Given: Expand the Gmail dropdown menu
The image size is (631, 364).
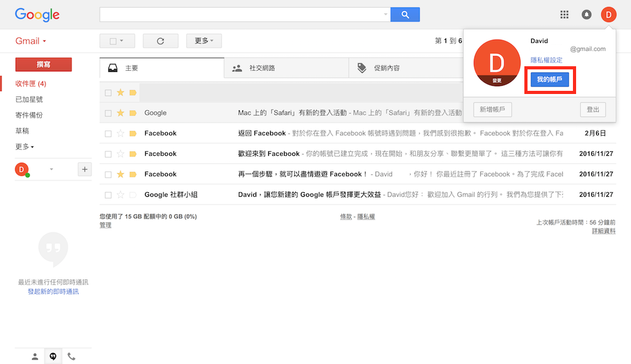Looking at the screenshot, I should pyautogui.click(x=31, y=41).
